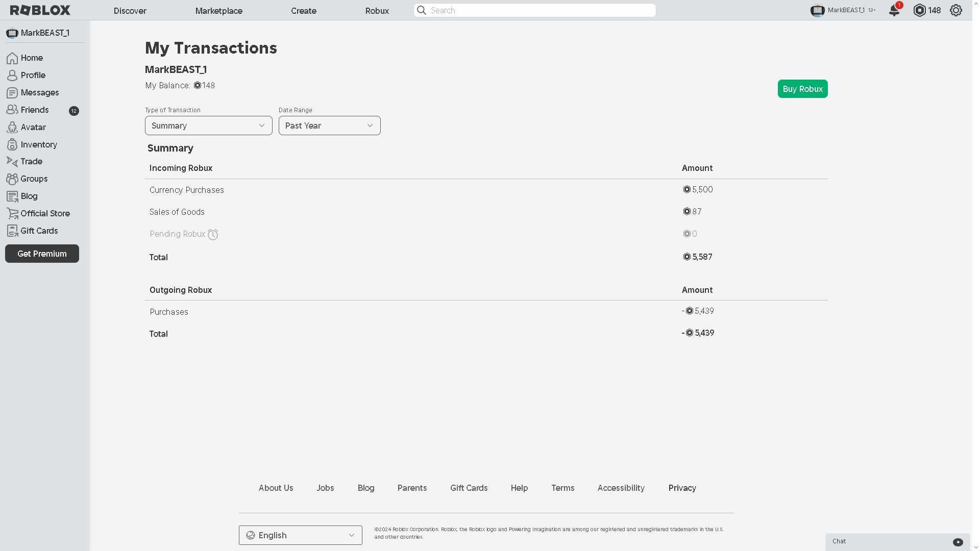Click the search magnifier icon

click(422, 10)
